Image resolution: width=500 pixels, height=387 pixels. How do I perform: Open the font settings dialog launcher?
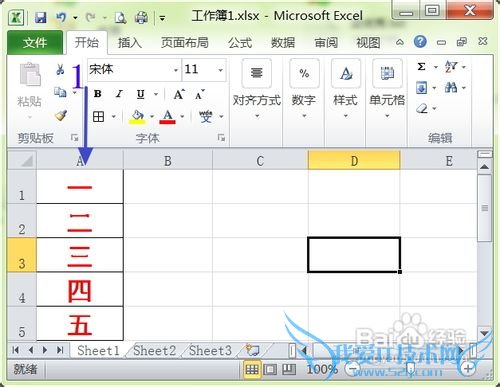pyautogui.click(x=221, y=137)
